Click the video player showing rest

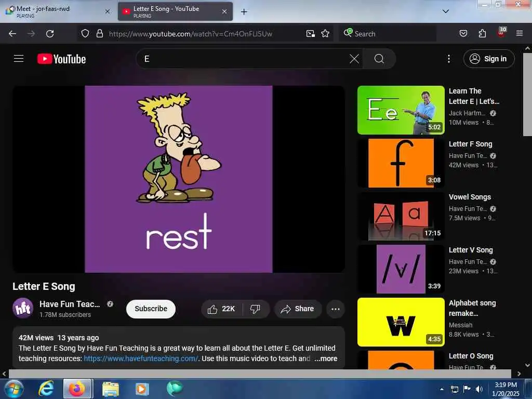coord(179,179)
